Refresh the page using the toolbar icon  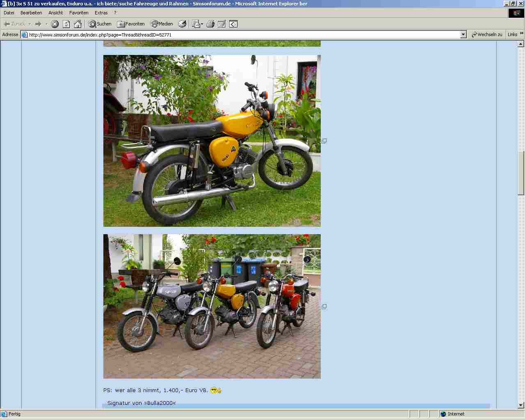click(66, 24)
